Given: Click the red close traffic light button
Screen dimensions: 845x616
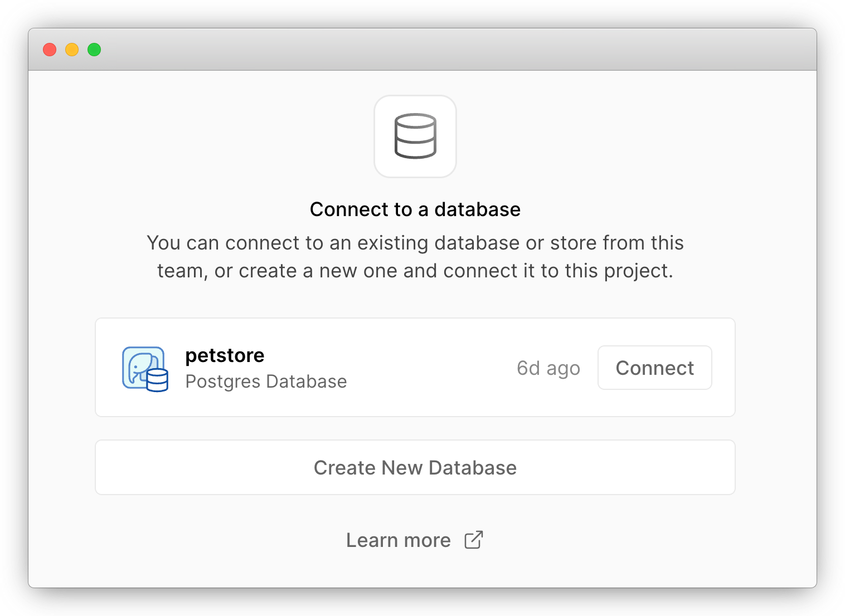Looking at the screenshot, I should (50, 50).
